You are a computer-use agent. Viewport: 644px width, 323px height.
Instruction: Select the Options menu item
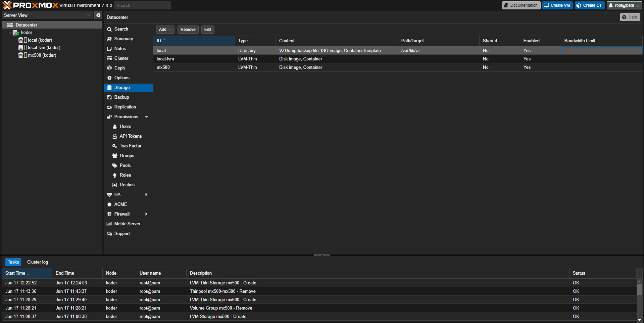pos(121,78)
